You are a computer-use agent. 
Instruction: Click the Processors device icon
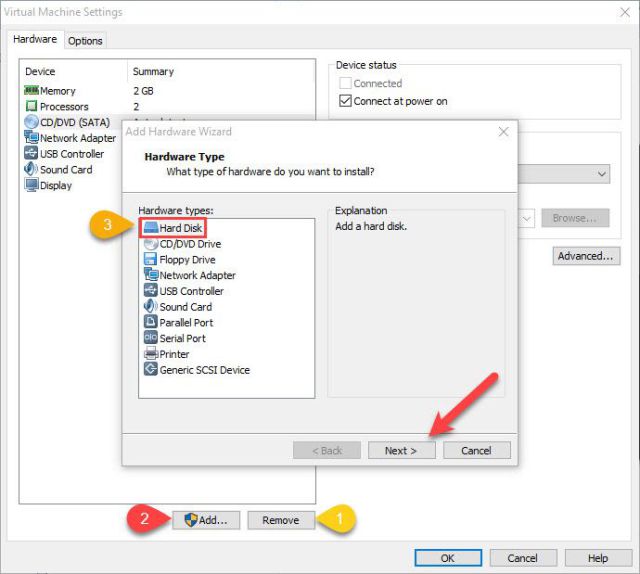click(31, 106)
